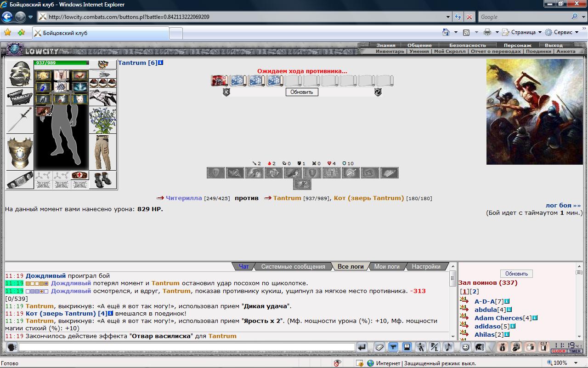The height and width of the screenshot is (368, 588).
Task: Click the green 937/989 health bar
Action: pos(62,63)
